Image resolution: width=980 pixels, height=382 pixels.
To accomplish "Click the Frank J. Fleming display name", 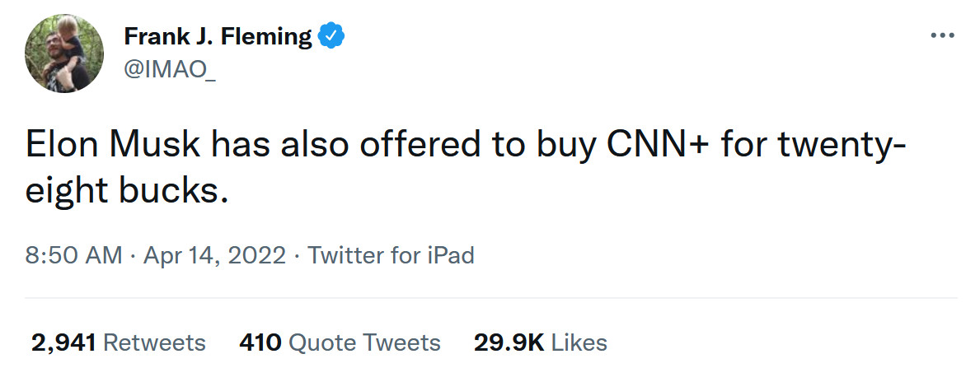I will click(218, 37).
